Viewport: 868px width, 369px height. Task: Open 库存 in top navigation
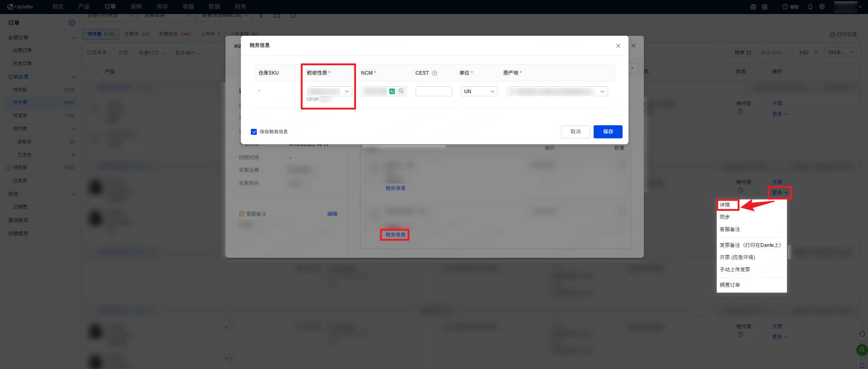(x=162, y=7)
